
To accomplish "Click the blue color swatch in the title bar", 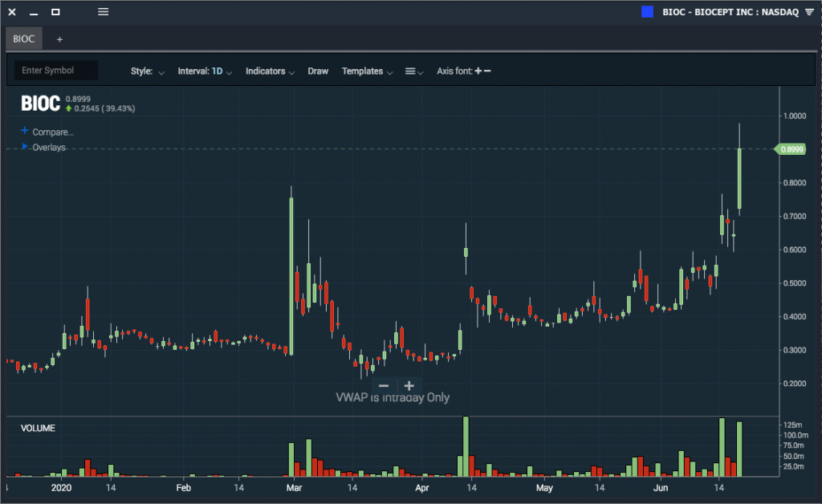I will [647, 11].
